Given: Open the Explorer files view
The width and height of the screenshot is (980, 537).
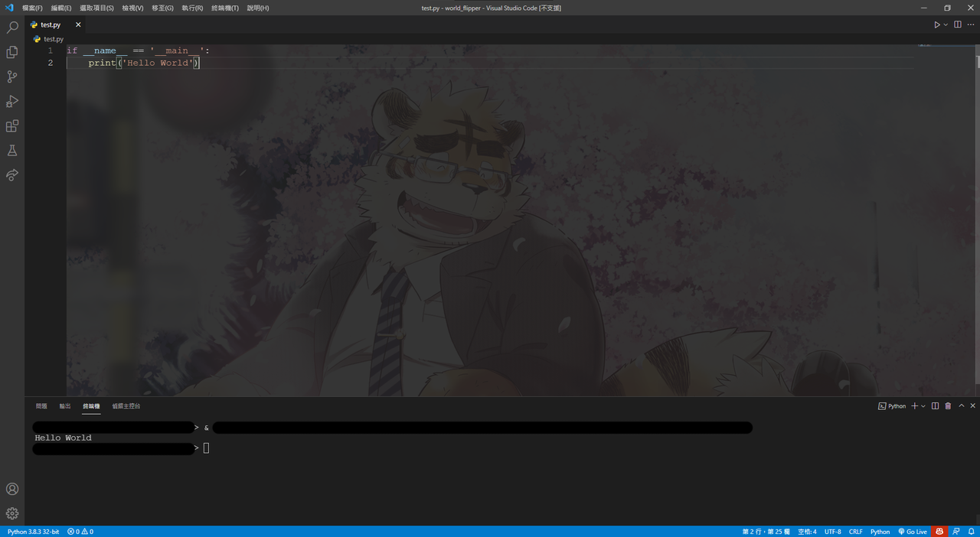Looking at the screenshot, I should coord(12,52).
